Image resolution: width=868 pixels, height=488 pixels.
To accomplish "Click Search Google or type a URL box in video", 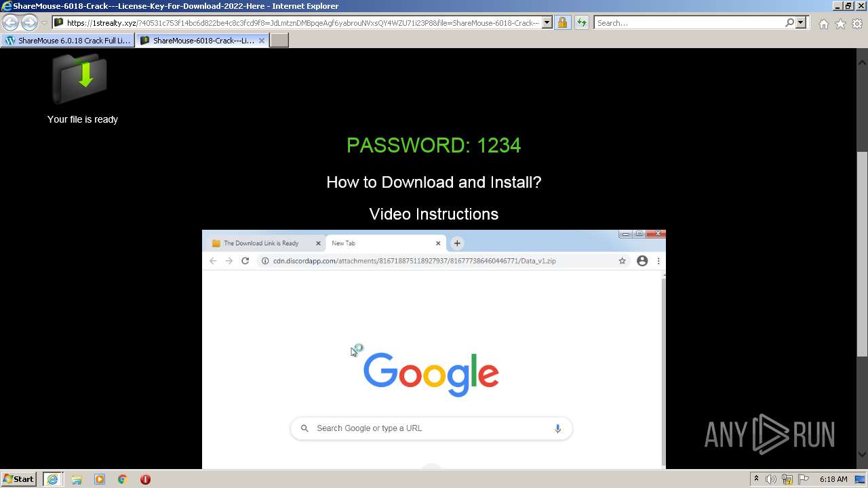I will 431,428.
